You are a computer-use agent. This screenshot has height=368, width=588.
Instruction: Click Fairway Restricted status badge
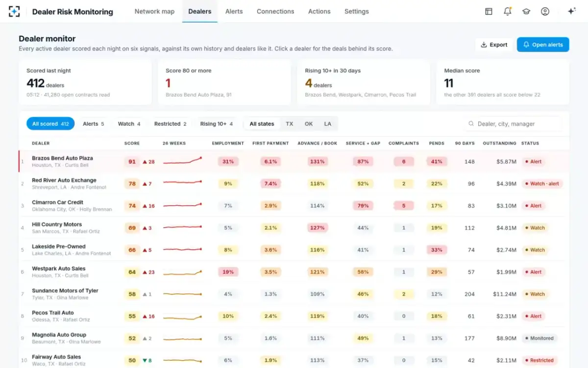click(x=539, y=360)
